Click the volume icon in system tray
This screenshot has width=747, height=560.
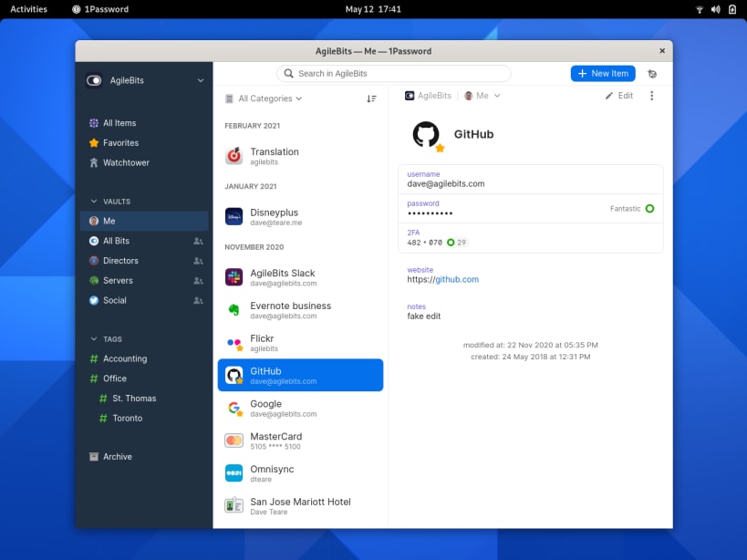716,9
